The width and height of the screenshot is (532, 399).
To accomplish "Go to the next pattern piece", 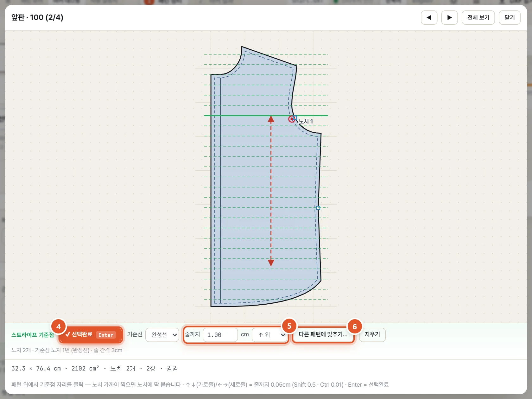I will coord(449,17).
